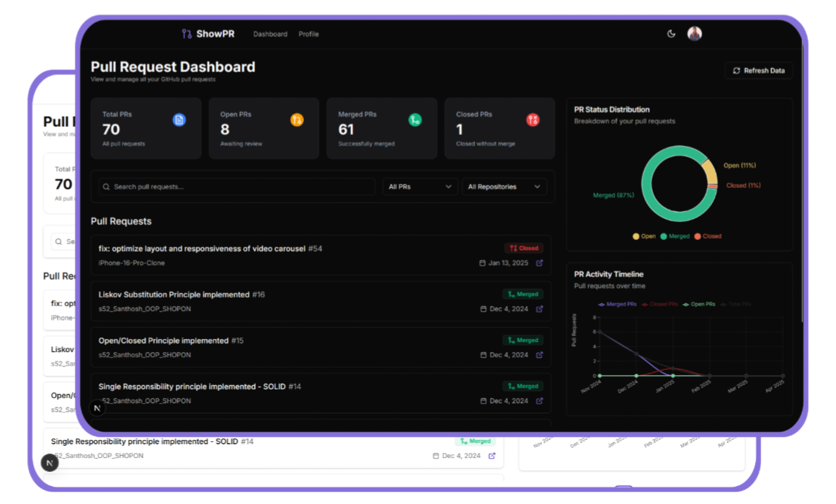Click the calendar icon on Open/Closed PR #15 row

[x=484, y=355]
